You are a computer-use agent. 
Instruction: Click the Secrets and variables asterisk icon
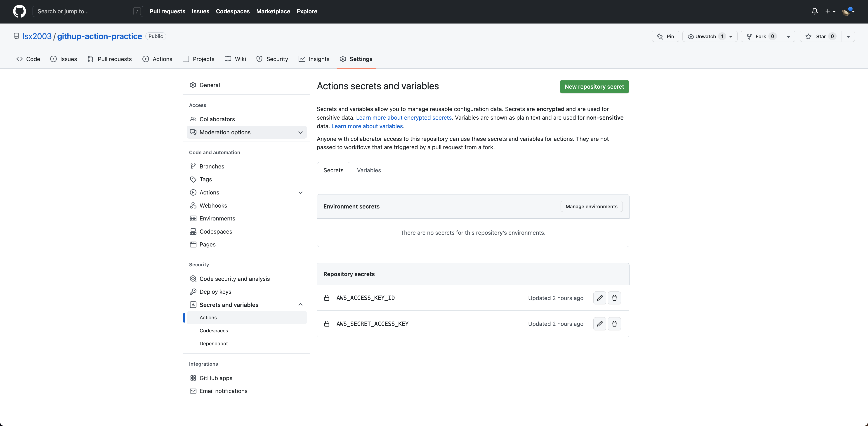click(x=193, y=305)
